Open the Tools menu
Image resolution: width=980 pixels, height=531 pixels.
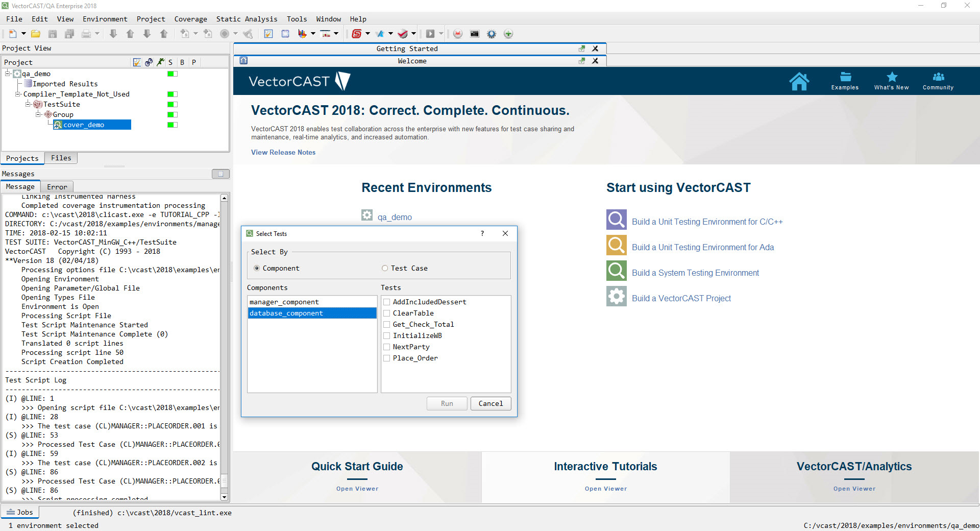(x=297, y=19)
